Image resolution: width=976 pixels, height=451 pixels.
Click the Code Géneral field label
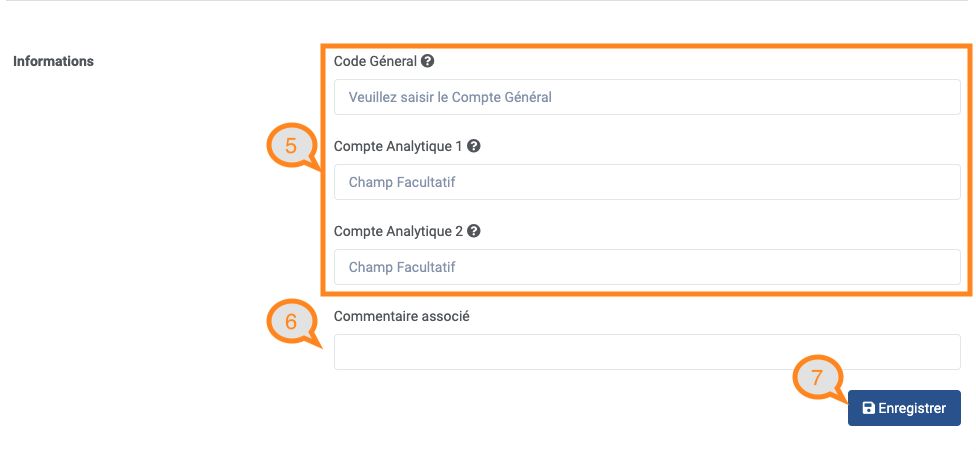tap(375, 62)
